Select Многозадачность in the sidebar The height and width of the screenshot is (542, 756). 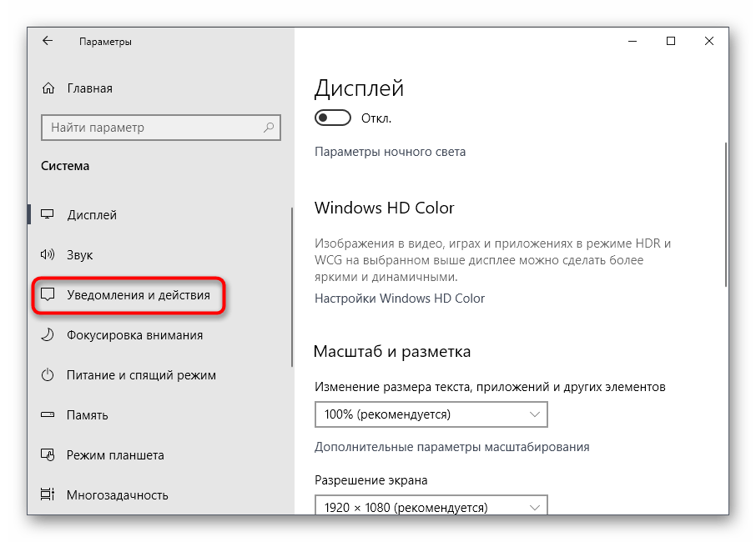tap(117, 495)
